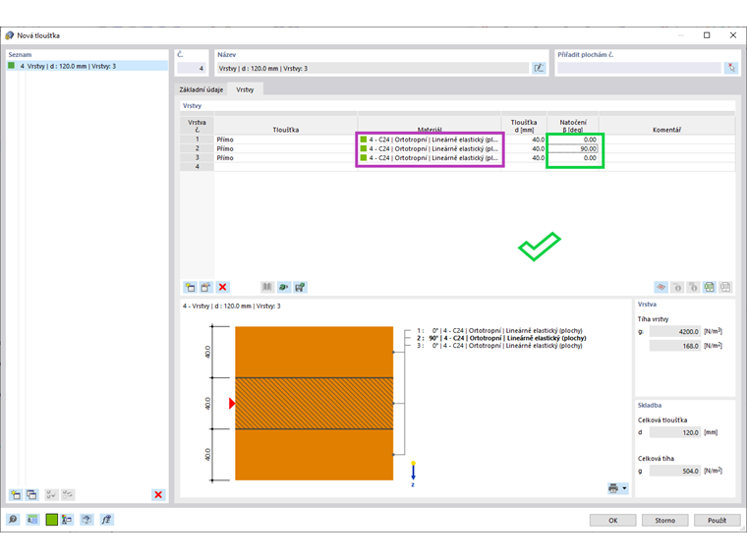Switch to Základní údaje tab
Image resolution: width=747 pixels, height=560 pixels.
click(x=201, y=89)
